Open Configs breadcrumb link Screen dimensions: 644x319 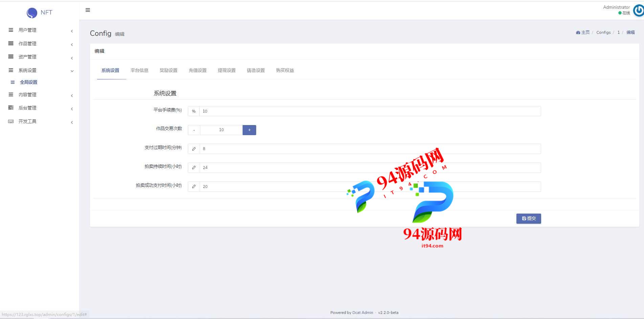pyautogui.click(x=603, y=32)
